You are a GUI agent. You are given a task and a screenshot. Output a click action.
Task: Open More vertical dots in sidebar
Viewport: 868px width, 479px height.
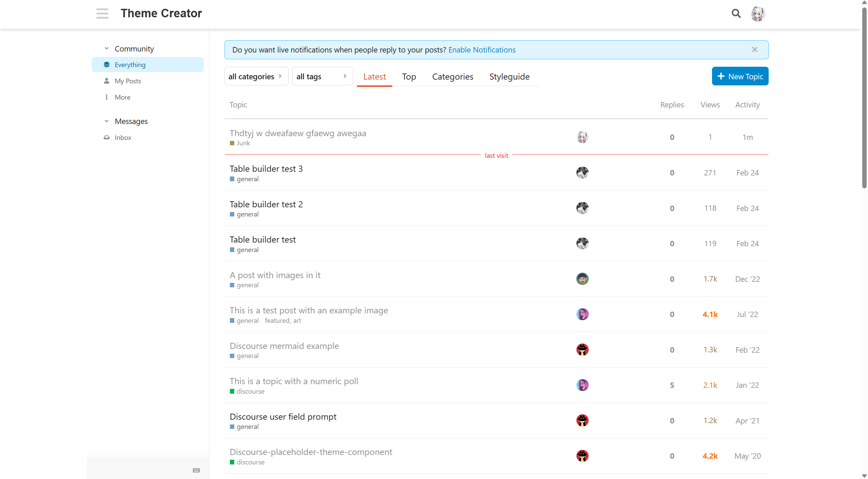pyautogui.click(x=106, y=97)
